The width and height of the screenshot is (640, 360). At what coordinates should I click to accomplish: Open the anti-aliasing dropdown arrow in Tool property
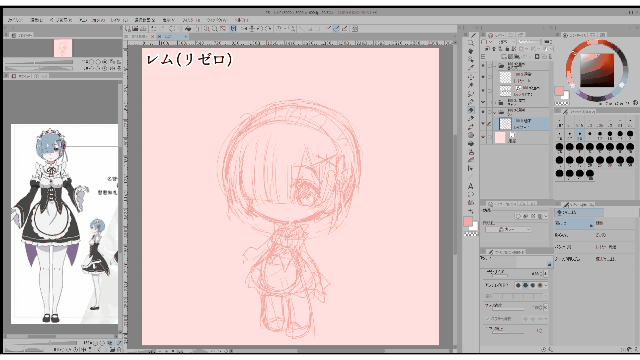[x=546, y=285]
